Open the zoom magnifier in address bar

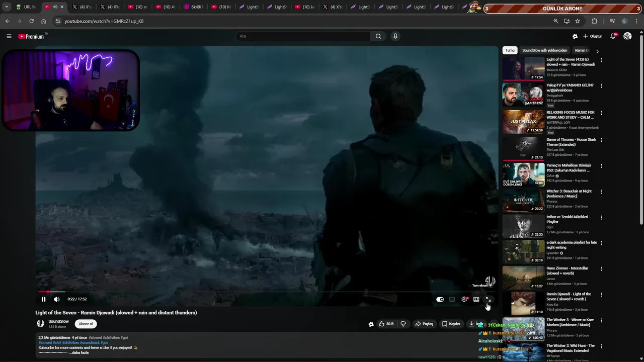pyautogui.click(x=555, y=21)
